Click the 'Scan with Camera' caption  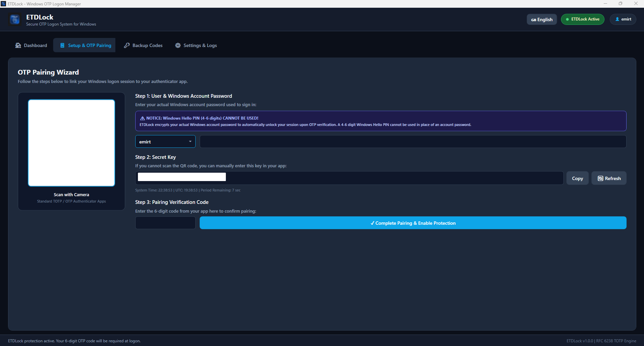(x=71, y=195)
